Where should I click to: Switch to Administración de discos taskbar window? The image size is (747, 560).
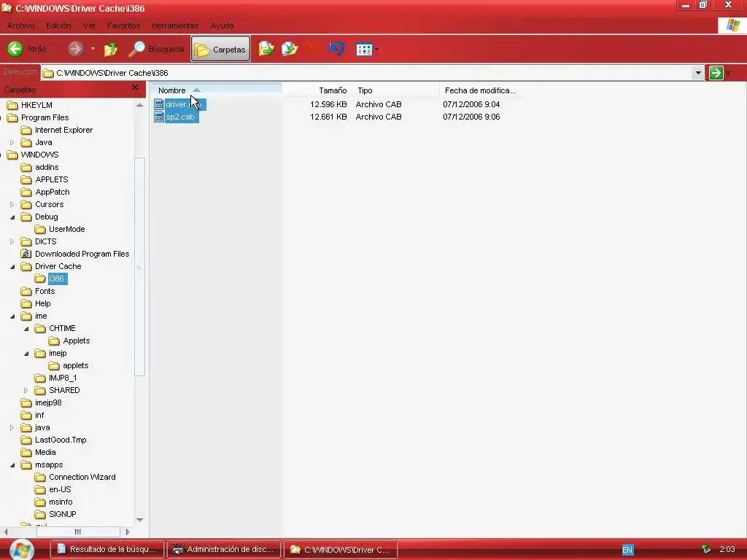tap(223, 549)
